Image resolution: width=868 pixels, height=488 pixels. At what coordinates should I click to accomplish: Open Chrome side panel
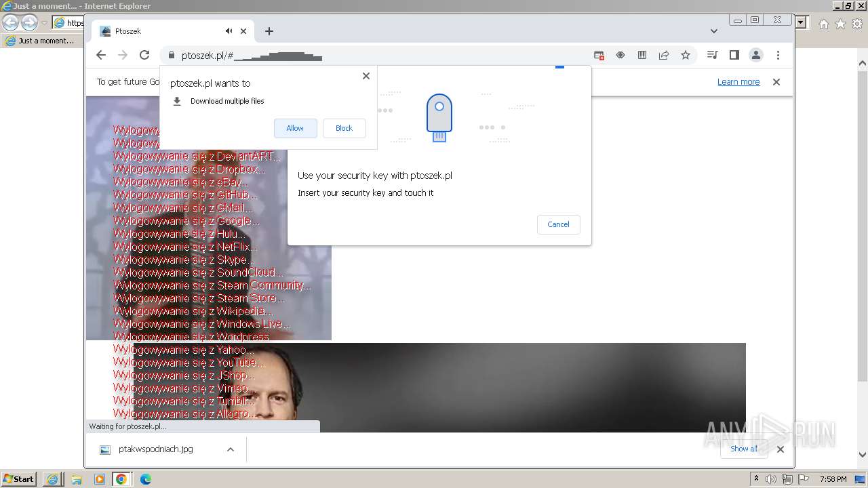tap(734, 56)
